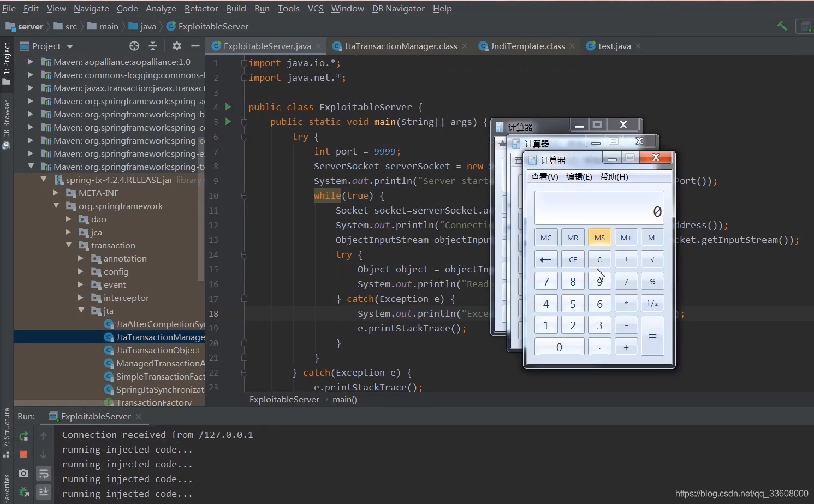Open the Structure side tool window
This screenshot has height=504, width=814.
click(x=7, y=432)
